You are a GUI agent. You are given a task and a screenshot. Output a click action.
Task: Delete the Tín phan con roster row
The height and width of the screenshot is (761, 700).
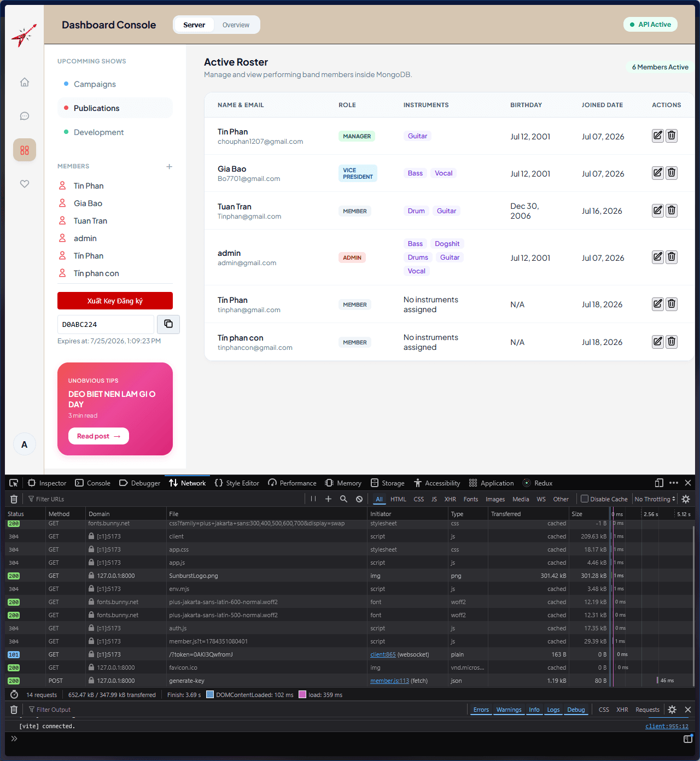pyautogui.click(x=672, y=342)
